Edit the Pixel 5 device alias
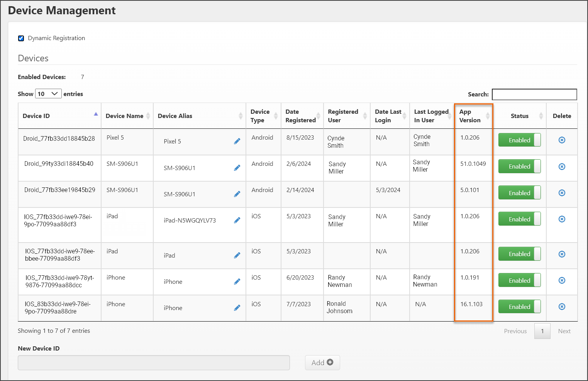Screen dimensions: 588x381 point(237,142)
